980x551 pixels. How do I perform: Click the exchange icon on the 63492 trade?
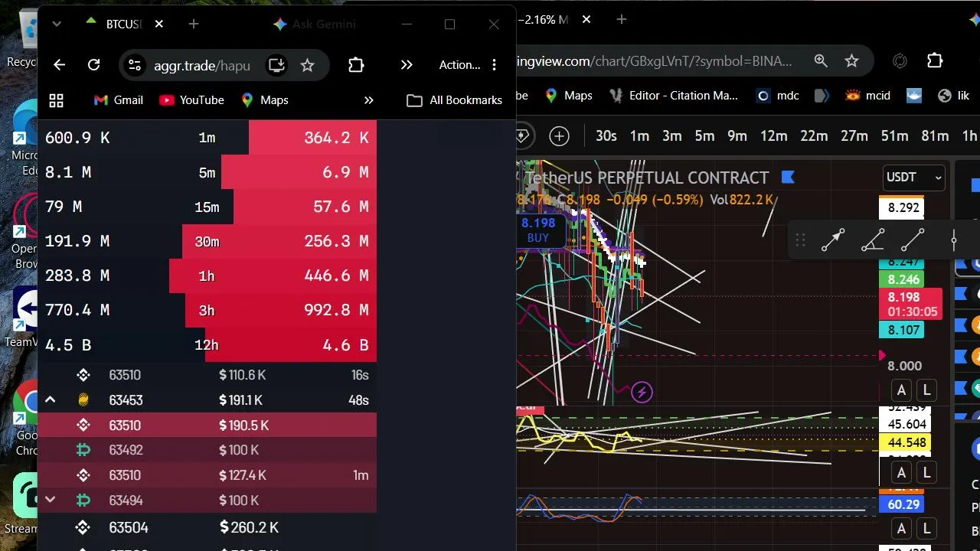pos(83,450)
